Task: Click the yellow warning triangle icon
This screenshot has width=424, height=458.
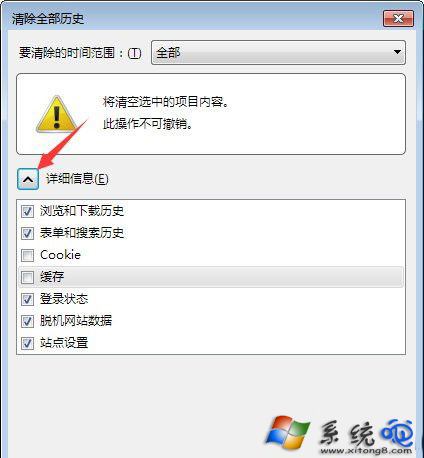Action: [57, 114]
